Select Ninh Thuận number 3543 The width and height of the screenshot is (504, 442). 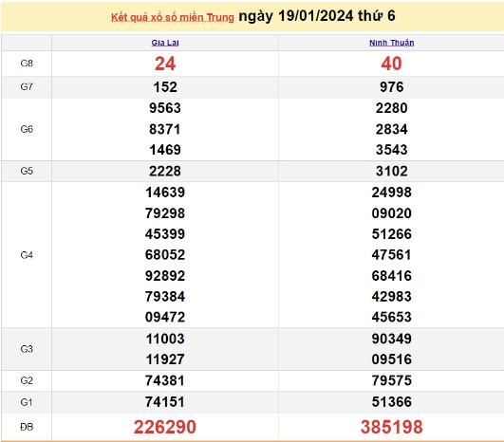click(x=391, y=150)
